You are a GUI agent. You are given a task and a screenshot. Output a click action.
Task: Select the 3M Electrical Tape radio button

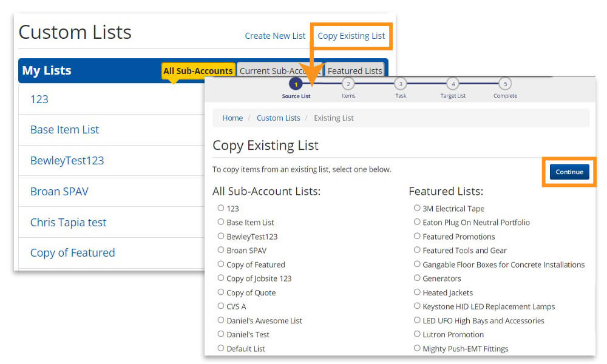pos(417,208)
